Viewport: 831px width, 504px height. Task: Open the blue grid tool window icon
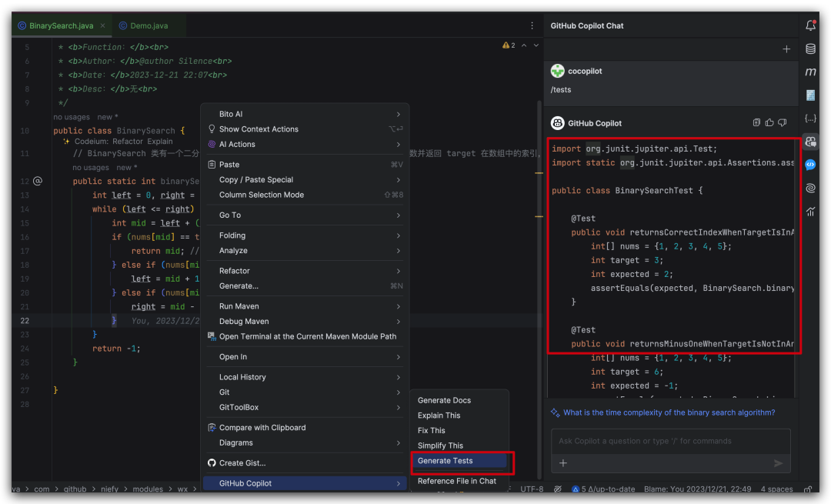coord(810,95)
